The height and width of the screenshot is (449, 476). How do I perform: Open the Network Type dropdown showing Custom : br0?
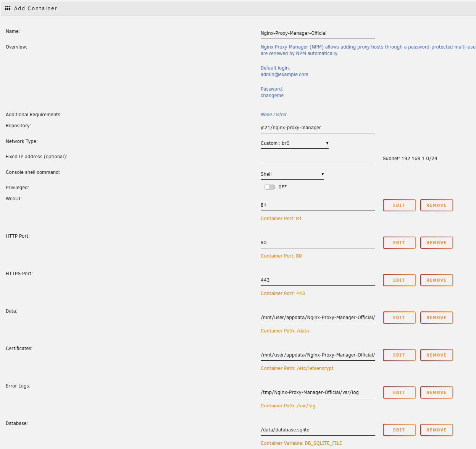click(294, 143)
